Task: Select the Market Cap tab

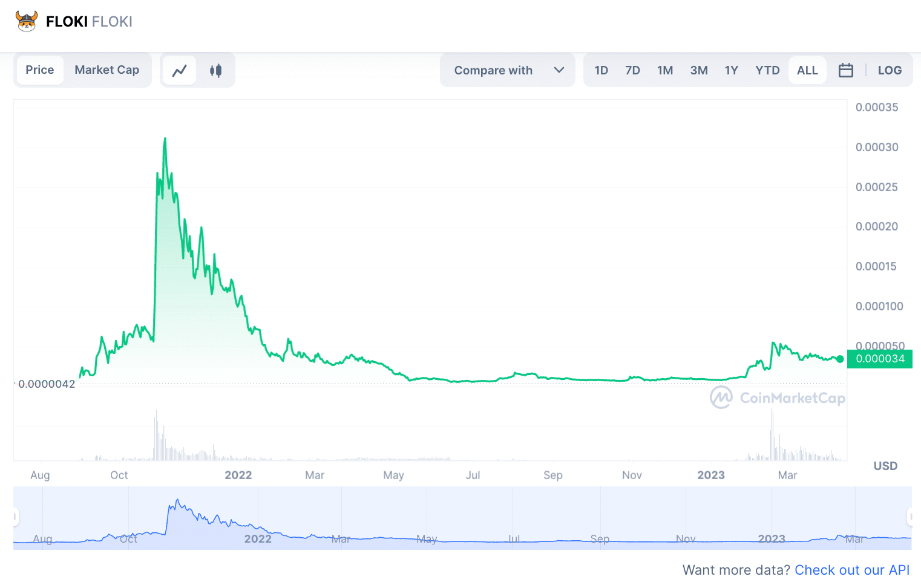Action: (107, 70)
